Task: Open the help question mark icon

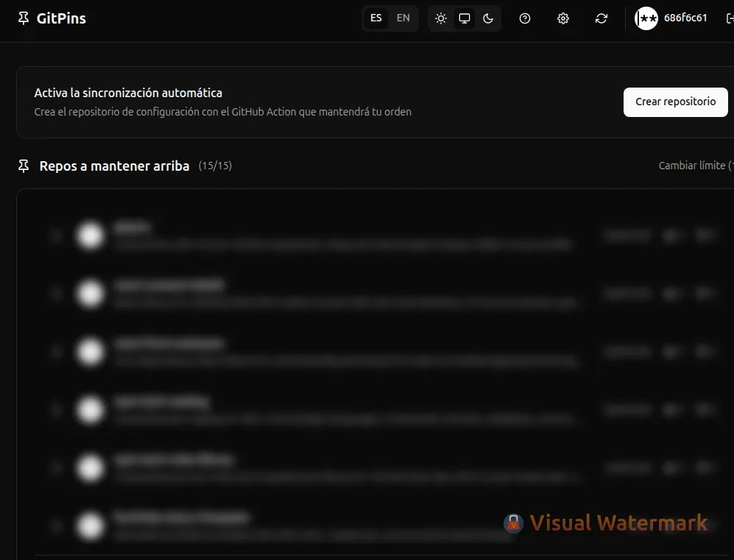Action: point(525,18)
